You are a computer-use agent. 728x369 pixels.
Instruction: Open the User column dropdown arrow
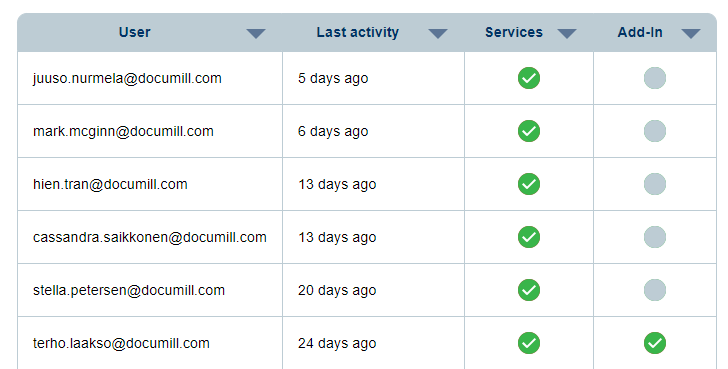click(x=256, y=33)
